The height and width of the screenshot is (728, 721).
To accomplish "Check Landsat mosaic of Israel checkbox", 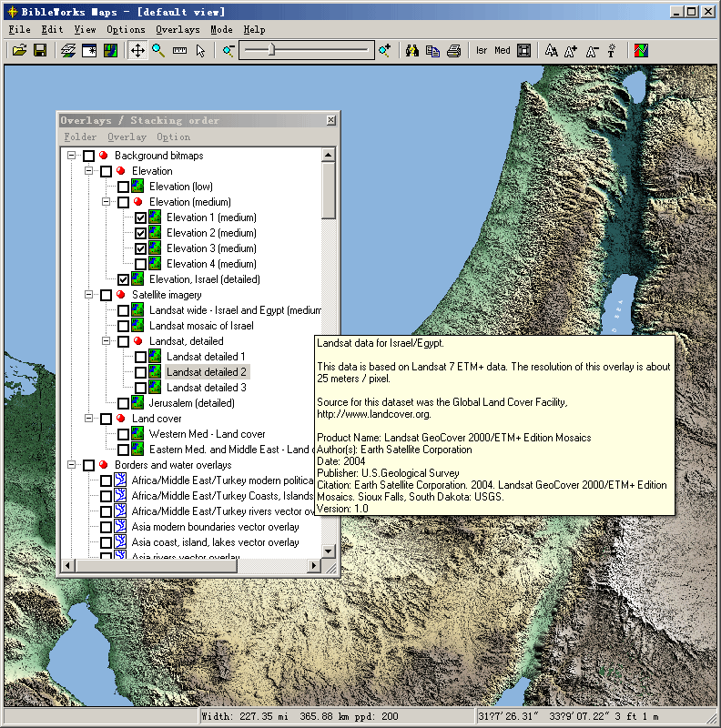I will coord(123,326).
